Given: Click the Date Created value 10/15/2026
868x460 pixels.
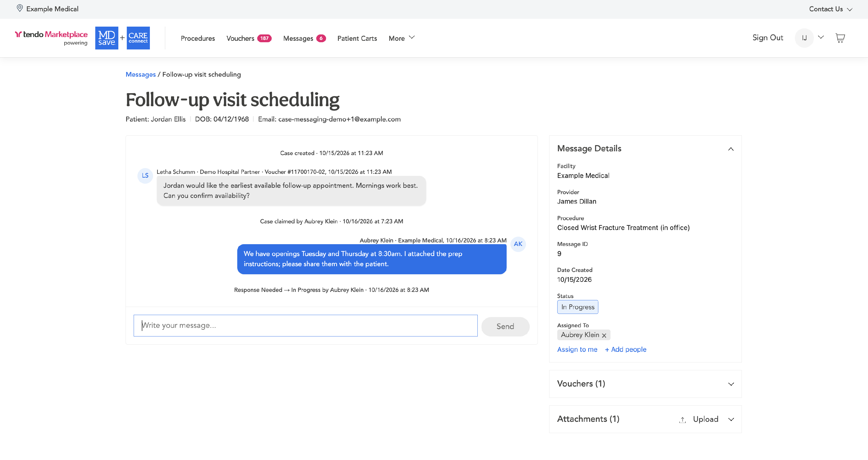Looking at the screenshot, I should [574, 280].
